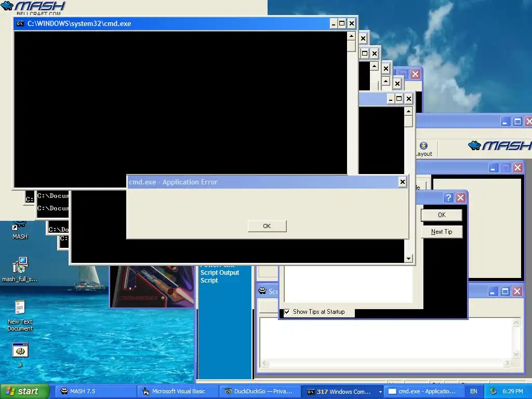Screen dimensions: 532x399
Task: Switch to DuckDuckGo browser taskbar button
Action: (x=260, y=391)
